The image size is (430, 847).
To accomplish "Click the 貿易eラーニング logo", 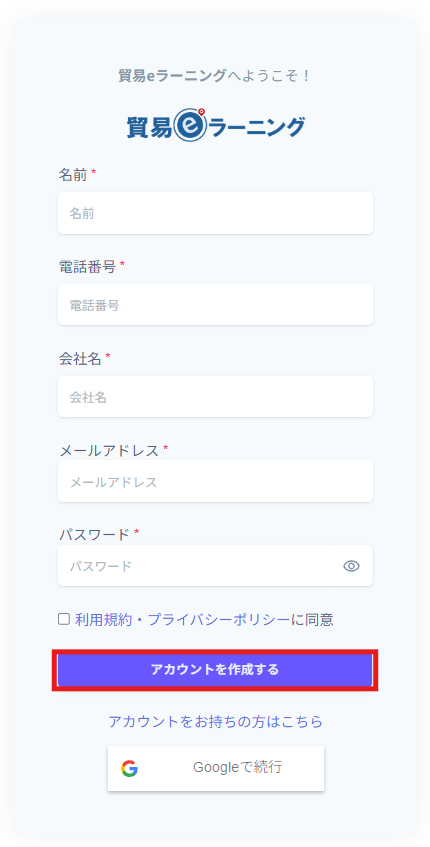I will pyautogui.click(x=215, y=125).
